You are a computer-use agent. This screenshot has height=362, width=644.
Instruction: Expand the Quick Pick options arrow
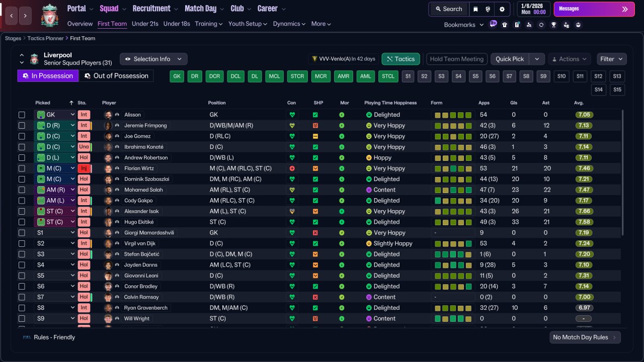(537, 59)
